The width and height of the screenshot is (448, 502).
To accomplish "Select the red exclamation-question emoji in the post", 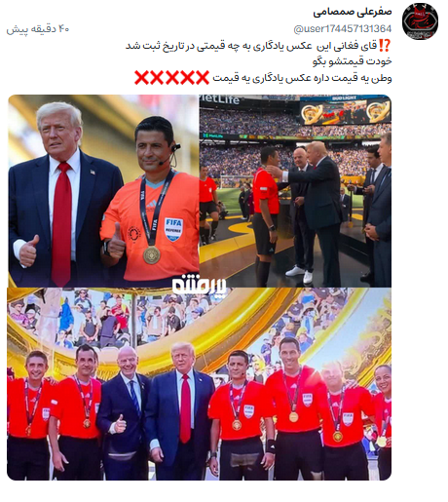I will [385, 46].
